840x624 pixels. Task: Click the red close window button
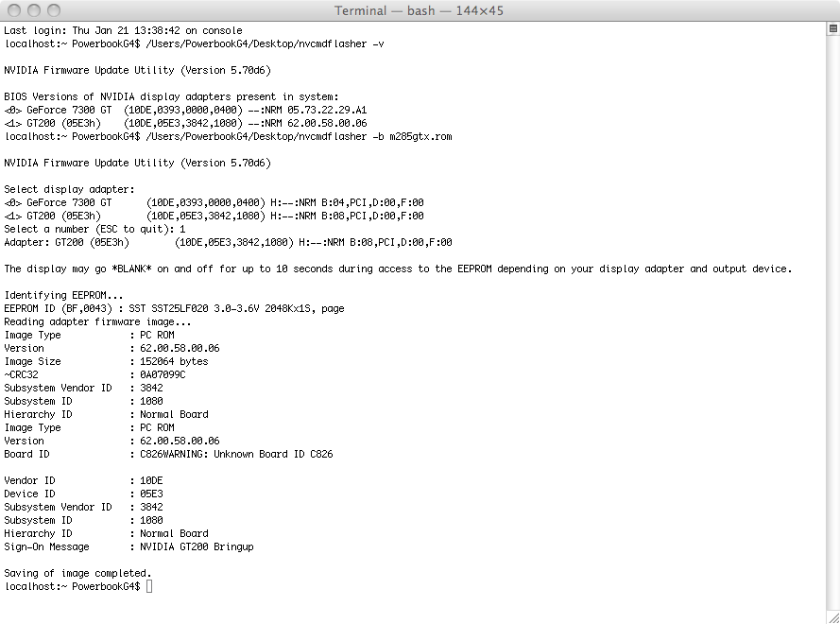[14, 10]
